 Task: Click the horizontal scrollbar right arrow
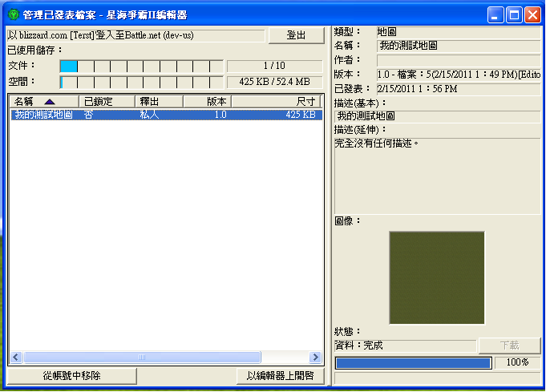tap(315, 358)
